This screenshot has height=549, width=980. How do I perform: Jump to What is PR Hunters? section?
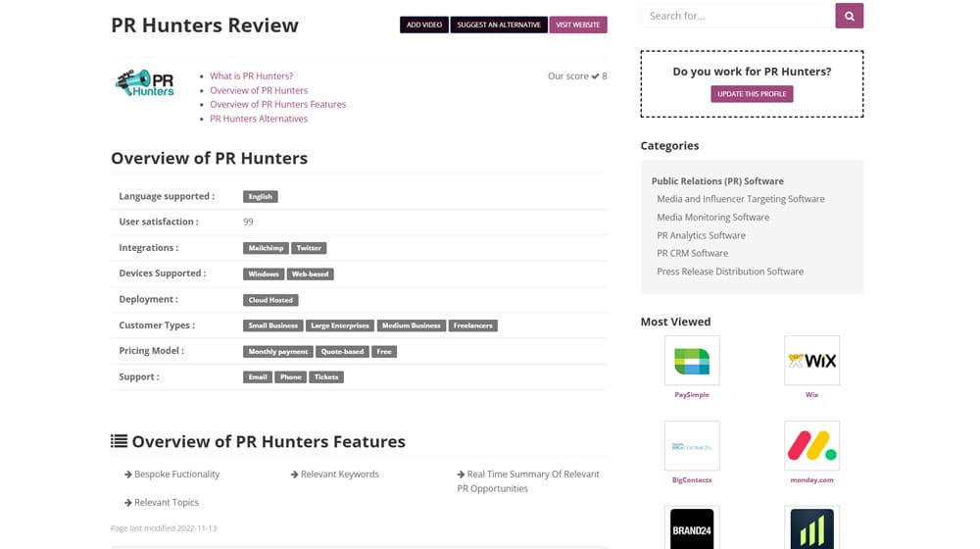pos(251,75)
